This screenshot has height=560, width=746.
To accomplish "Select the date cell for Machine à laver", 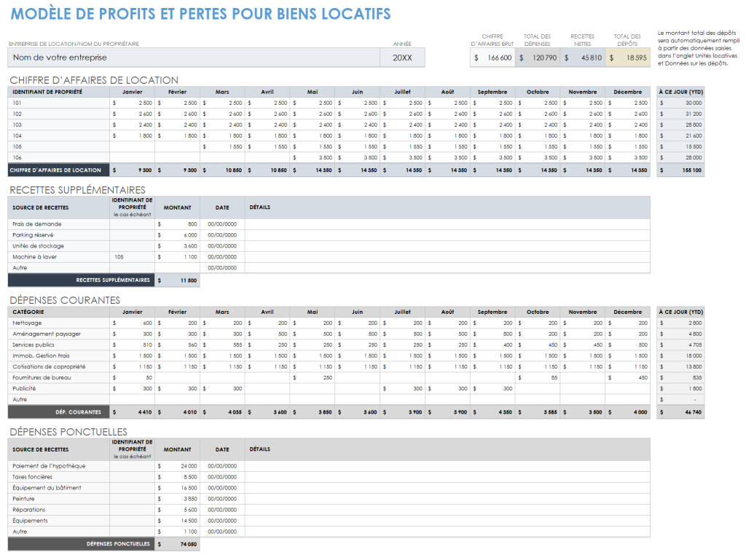I will [222, 257].
